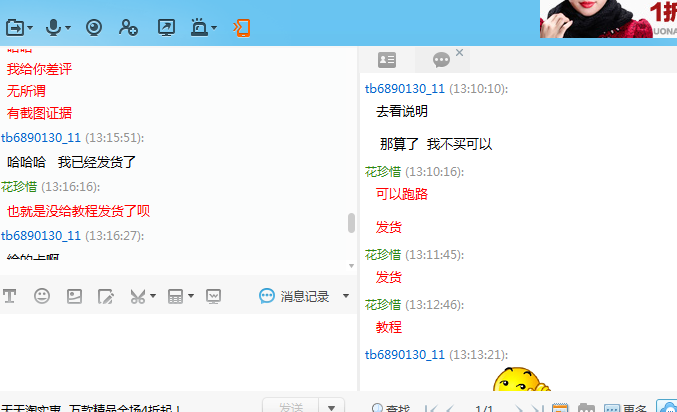Click sender 花珍惜 at 13:16:16
The image size is (677, 412).
coord(19,187)
